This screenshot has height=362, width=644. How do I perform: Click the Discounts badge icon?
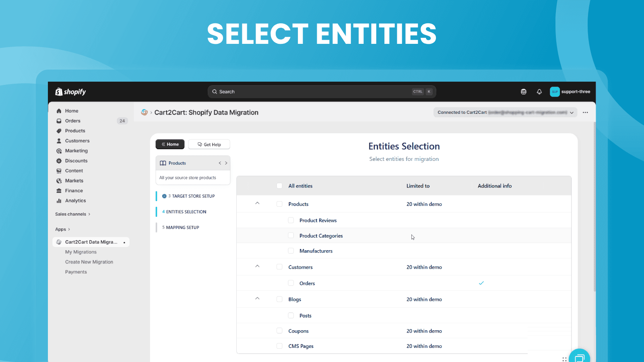pyautogui.click(x=59, y=161)
